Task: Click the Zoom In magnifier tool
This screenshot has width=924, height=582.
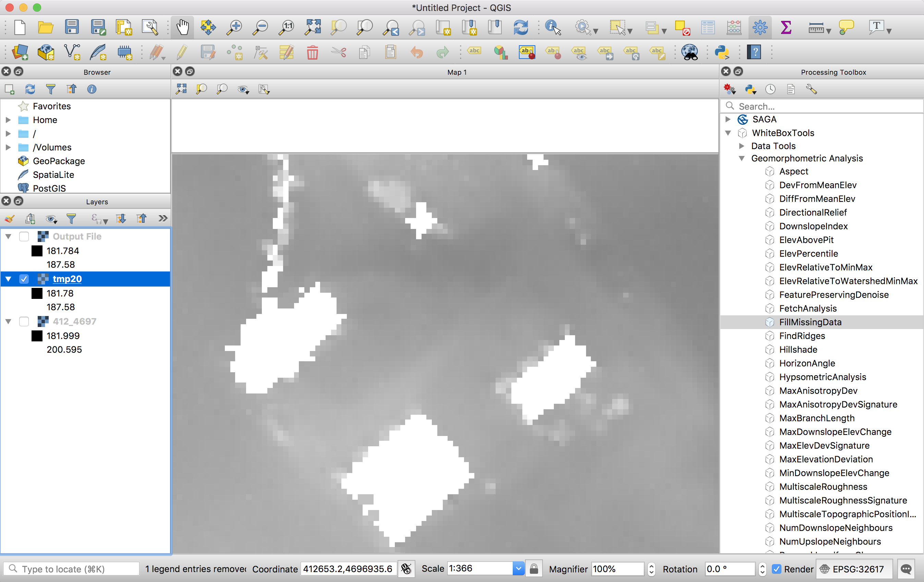Action: [x=234, y=27]
